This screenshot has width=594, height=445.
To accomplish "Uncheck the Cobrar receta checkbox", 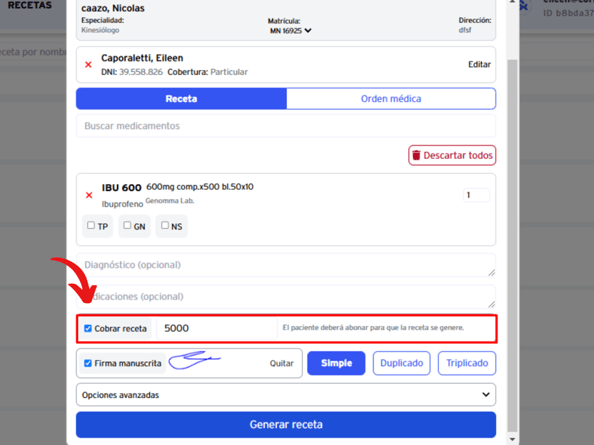I will click(88, 328).
